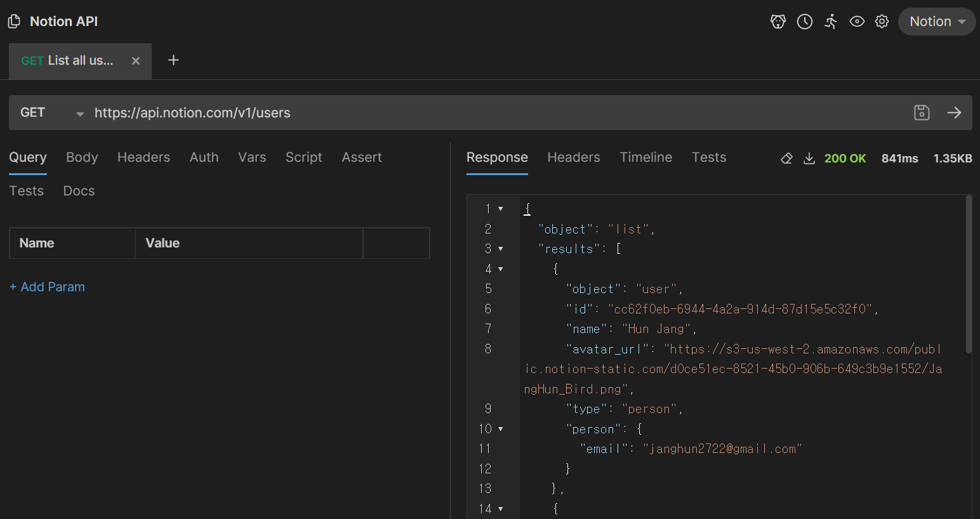Open collection settings gear icon
This screenshot has width=980, height=519.
(x=882, y=22)
